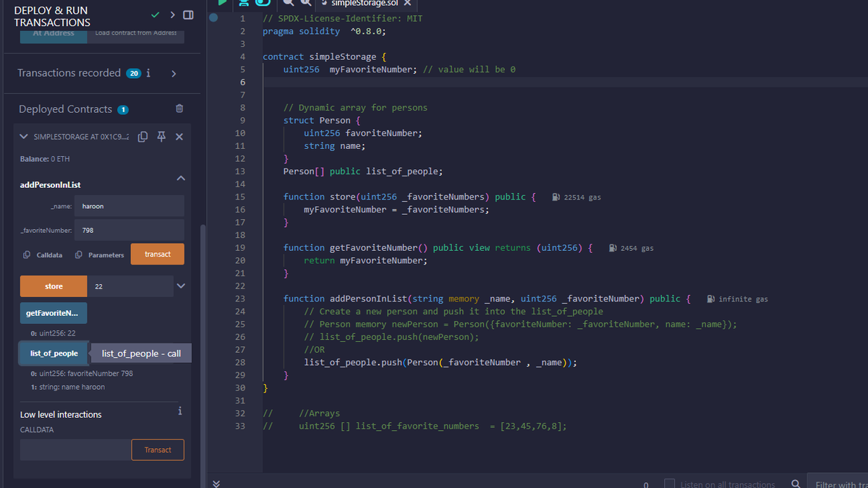Expand the store function parameters chevron

pyautogui.click(x=181, y=286)
